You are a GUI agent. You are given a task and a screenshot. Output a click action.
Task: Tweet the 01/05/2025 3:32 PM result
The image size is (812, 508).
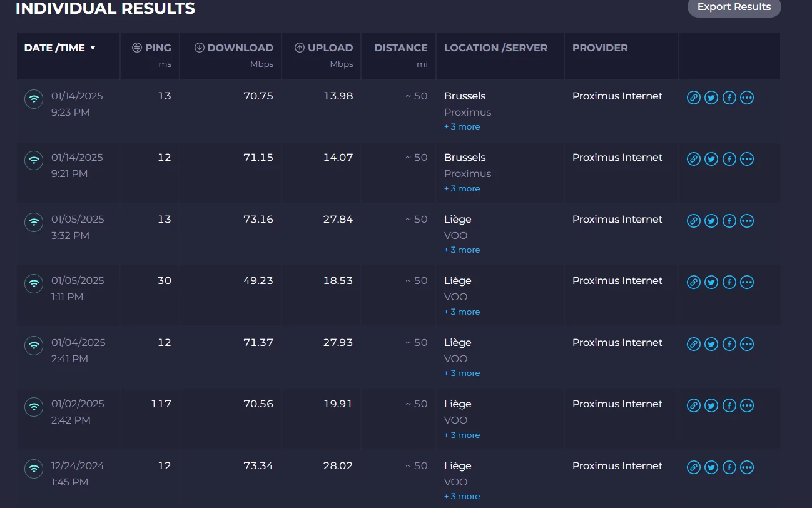[x=711, y=221]
